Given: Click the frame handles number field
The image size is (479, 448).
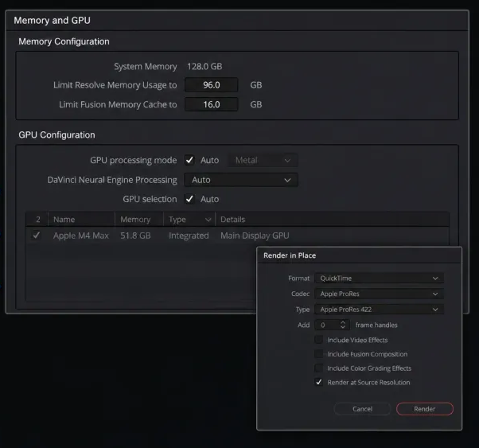Looking at the screenshot, I should point(327,325).
